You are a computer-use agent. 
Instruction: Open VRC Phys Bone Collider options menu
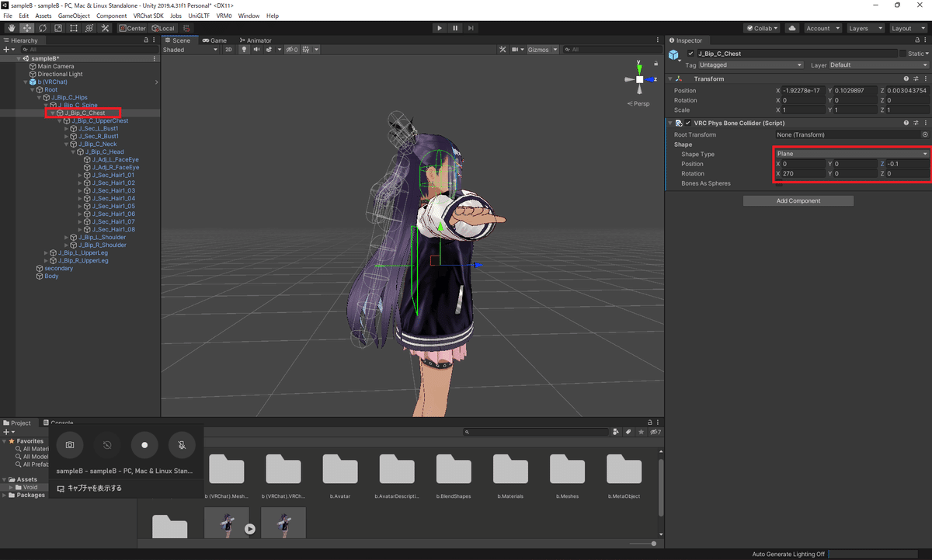[924, 123]
